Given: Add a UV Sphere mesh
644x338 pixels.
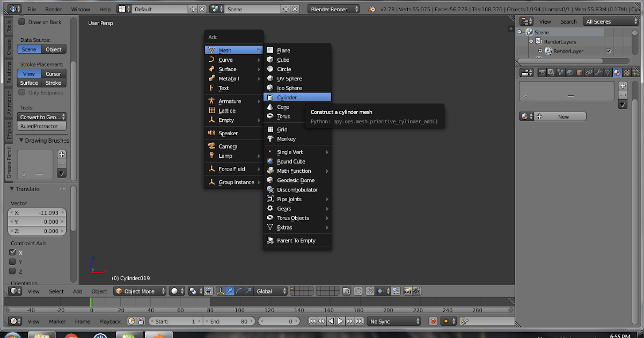Looking at the screenshot, I should [297, 78].
